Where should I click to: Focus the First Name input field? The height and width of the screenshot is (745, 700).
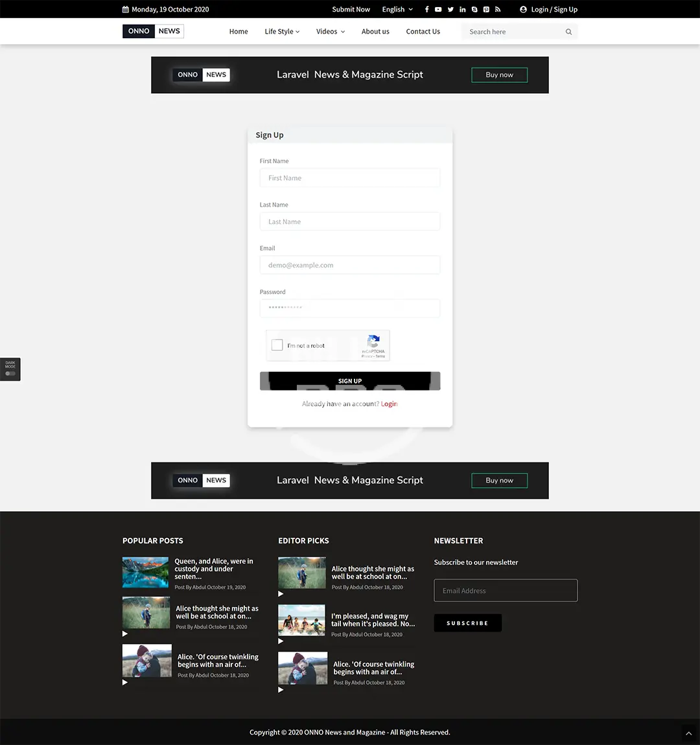point(349,178)
